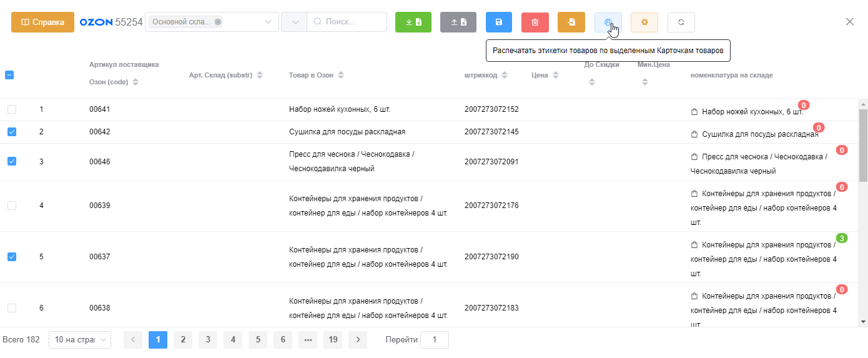The width and height of the screenshot is (868, 358).
Task: Toggle the select-all header checkbox
Action: point(9,75)
